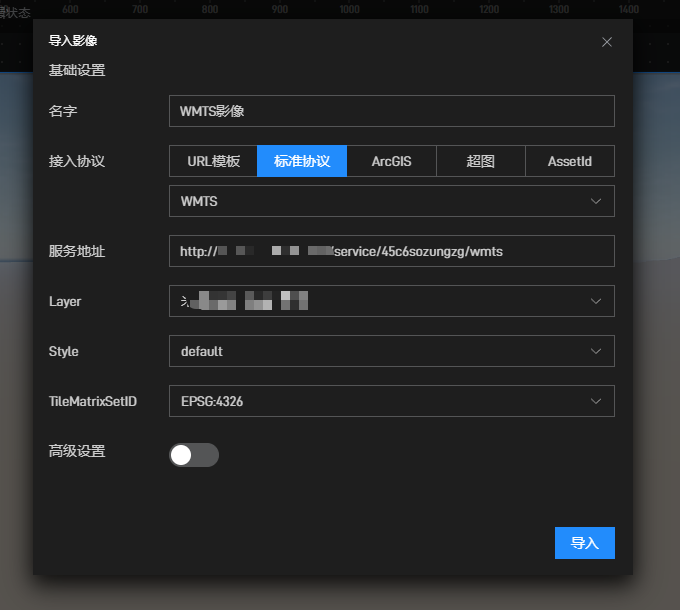Click the chevron arrow in the Layer field
The image size is (680, 610).
point(597,301)
